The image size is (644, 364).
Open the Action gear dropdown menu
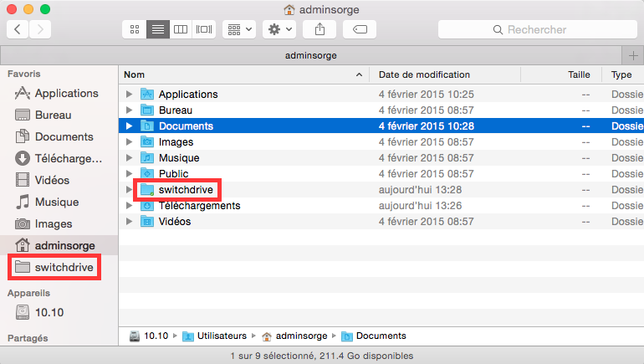click(x=279, y=29)
